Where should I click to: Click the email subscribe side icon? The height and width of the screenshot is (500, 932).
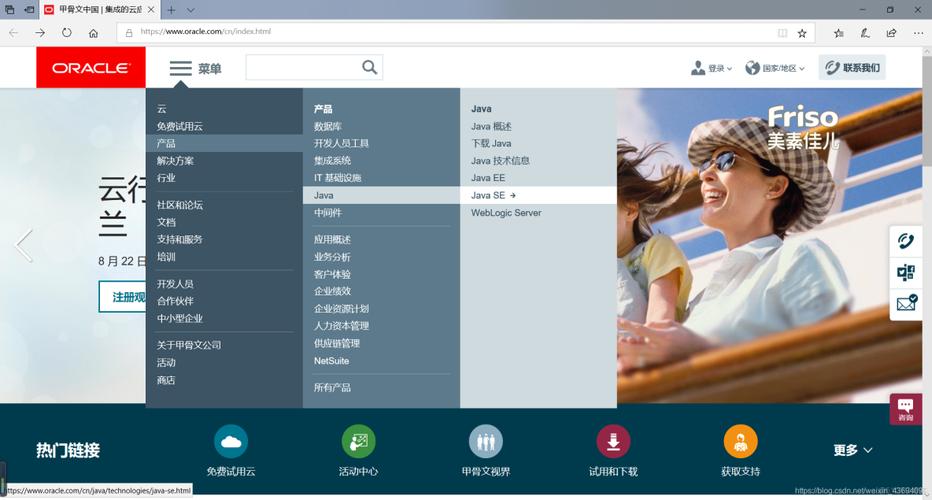(x=906, y=304)
